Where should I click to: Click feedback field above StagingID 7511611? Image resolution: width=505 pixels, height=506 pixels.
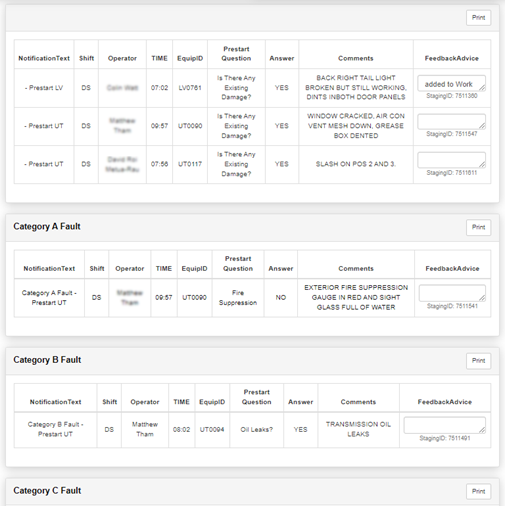tap(451, 160)
